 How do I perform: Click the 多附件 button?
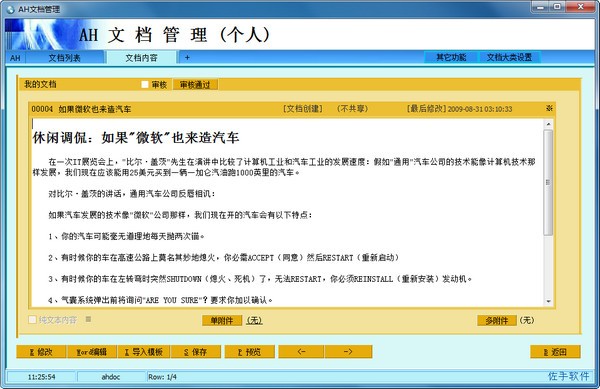click(497, 321)
